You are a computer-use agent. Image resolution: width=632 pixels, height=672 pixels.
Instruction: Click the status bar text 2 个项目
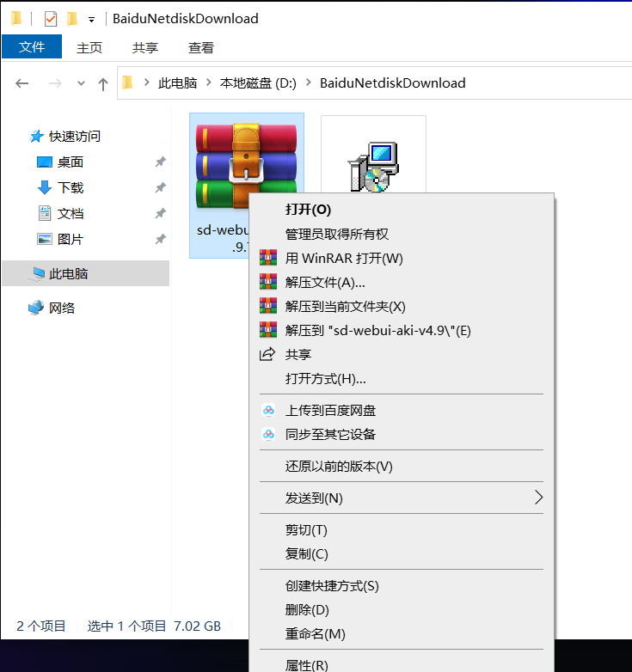pos(40,626)
